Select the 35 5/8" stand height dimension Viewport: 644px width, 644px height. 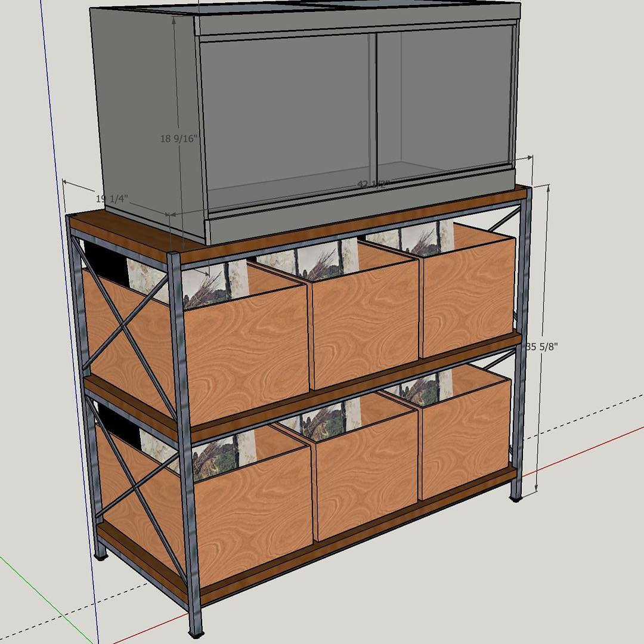point(543,346)
